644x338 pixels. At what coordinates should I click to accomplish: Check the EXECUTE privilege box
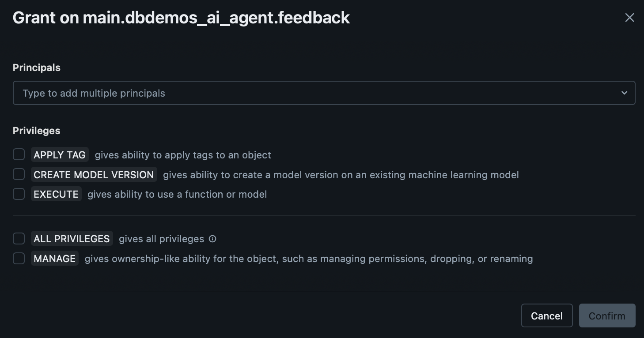(x=19, y=194)
